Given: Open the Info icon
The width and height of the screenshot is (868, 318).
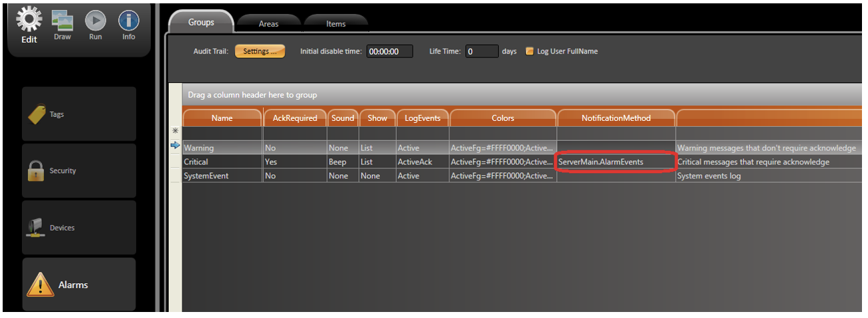Looking at the screenshot, I should (128, 20).
